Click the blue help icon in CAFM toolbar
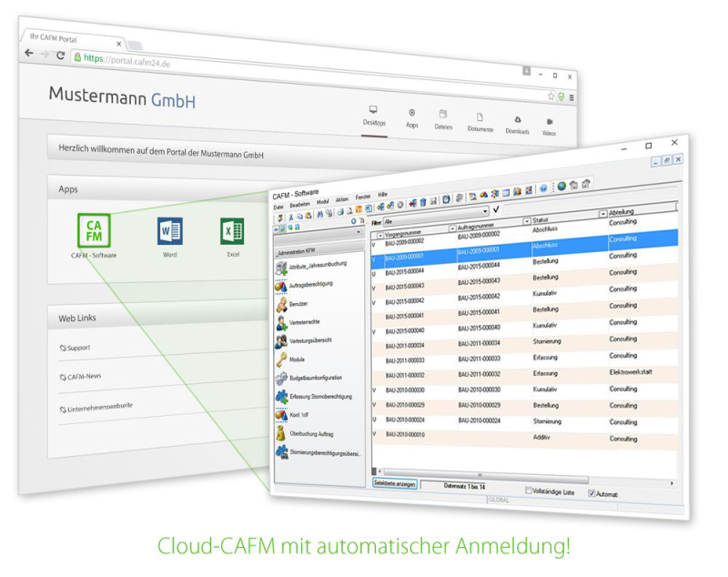 (542, 188)
